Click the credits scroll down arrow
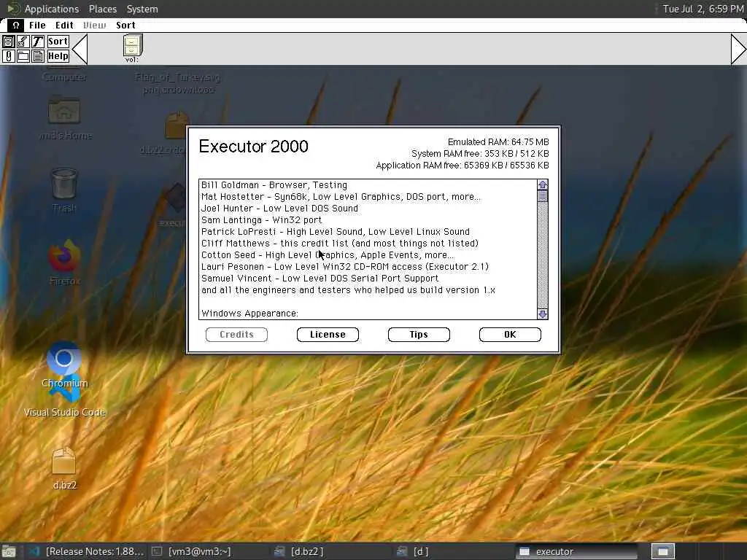747x560 pixels. click(x=542, y=314)
